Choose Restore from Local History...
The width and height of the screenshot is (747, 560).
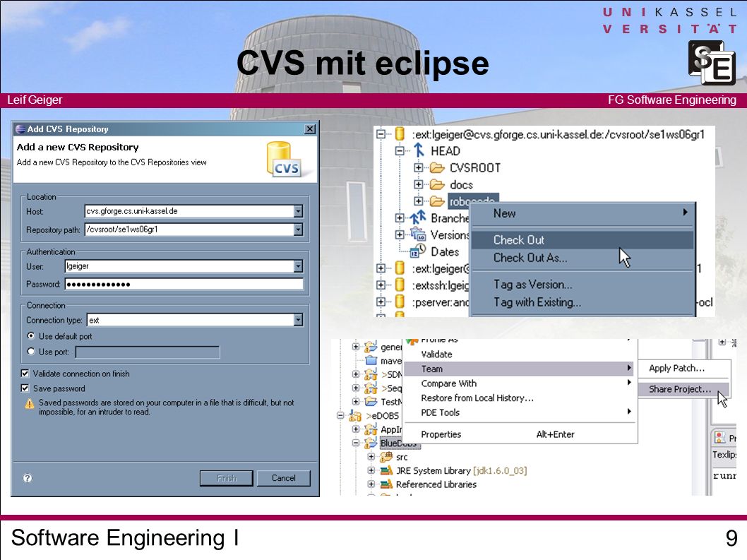pos(520,398)
